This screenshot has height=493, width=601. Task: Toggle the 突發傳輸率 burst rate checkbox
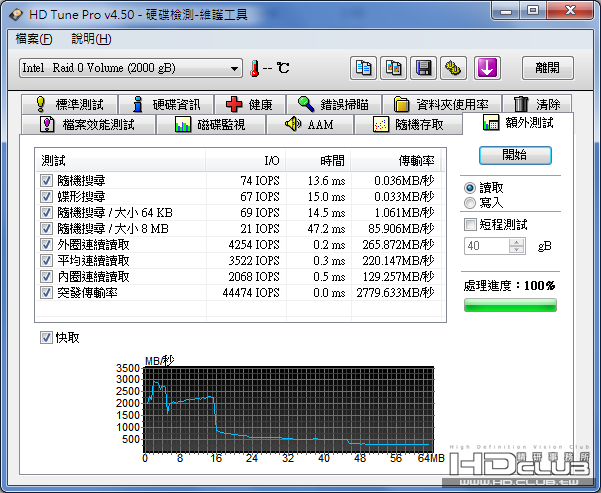click(x=46, y=293)
